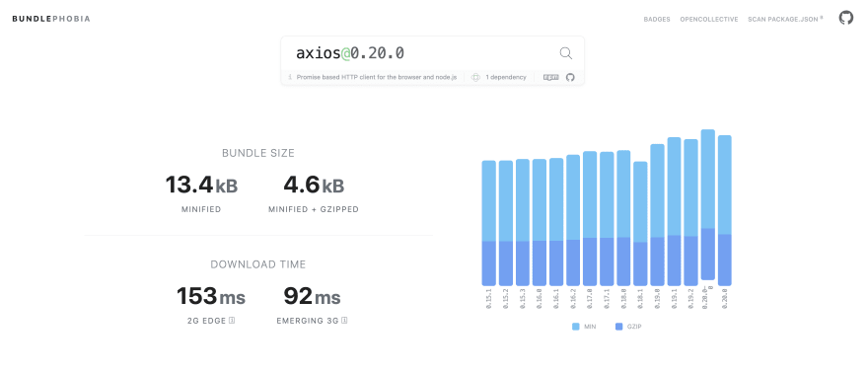
Task: Click info icon next to Emerging 3G
Action: tap(345, 321)
